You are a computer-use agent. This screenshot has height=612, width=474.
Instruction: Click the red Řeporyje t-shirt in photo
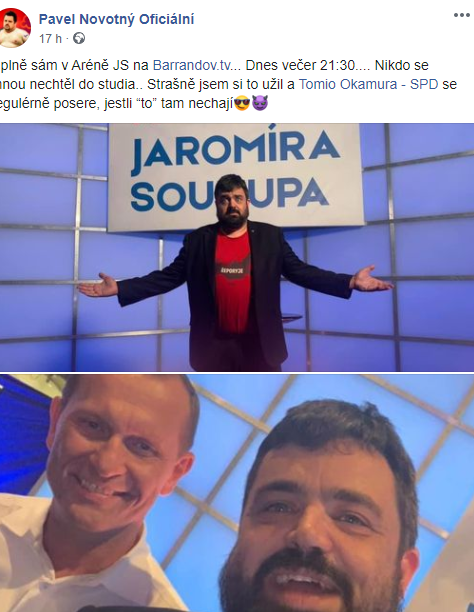click(x=233, y=281)
